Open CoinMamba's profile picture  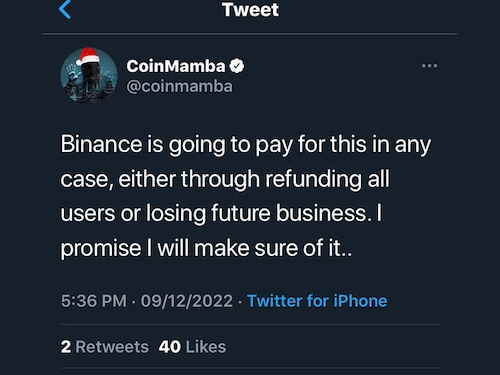point(89,75)
